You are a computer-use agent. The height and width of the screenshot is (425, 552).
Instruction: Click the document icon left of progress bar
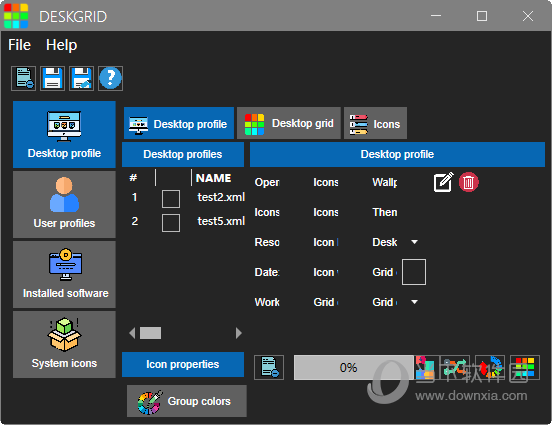click(269, 367)
